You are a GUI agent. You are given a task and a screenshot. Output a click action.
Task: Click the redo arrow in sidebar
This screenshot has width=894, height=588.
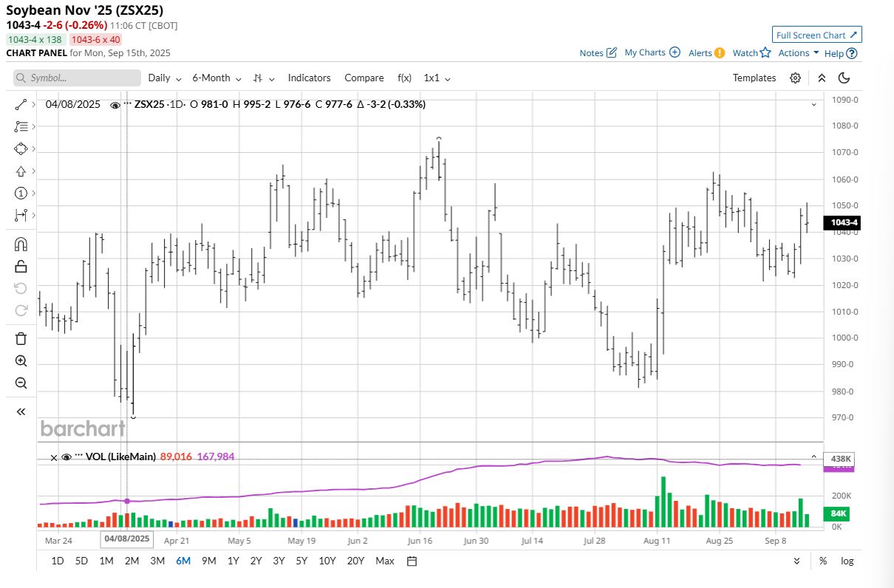pos(21,310)
